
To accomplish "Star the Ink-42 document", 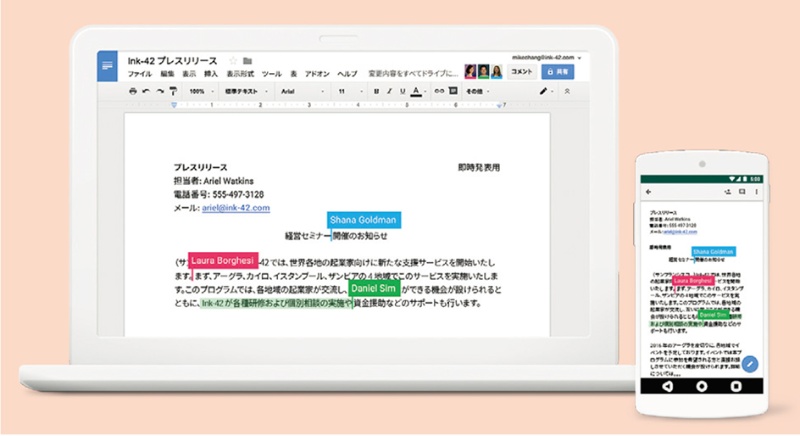I will (x=233, y=60).
